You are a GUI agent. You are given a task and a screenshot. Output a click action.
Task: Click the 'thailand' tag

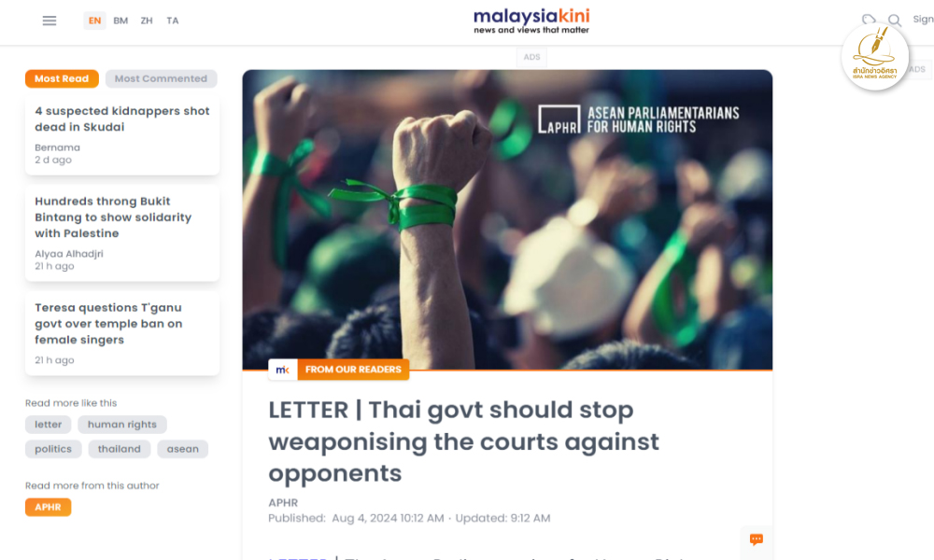tap(120, 449)
